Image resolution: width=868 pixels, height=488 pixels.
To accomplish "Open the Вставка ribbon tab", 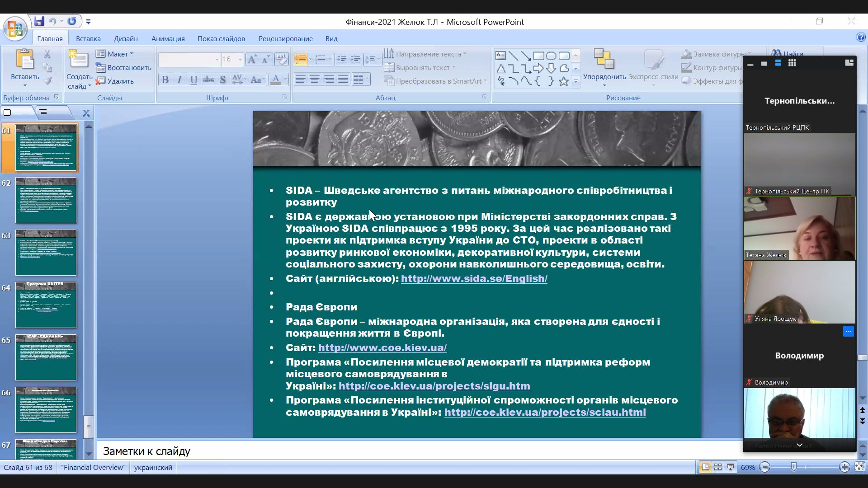I will (x=88, y=38).
